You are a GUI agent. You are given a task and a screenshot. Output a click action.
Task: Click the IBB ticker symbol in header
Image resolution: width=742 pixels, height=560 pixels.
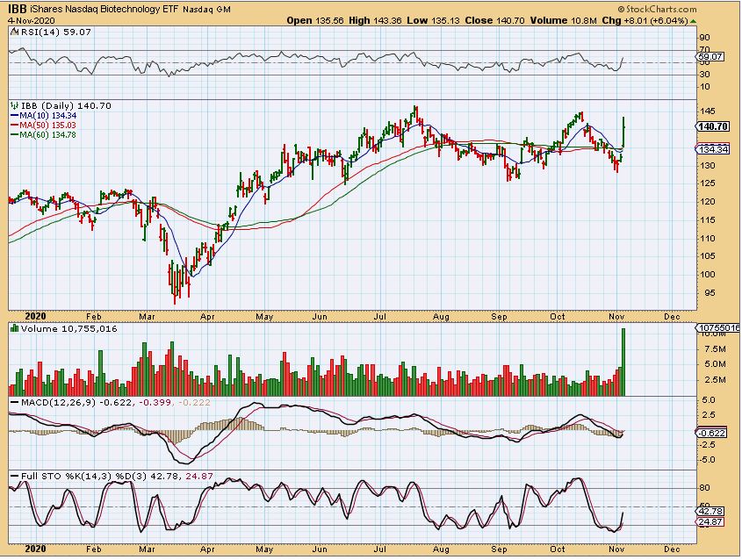(x=18, y=9)
